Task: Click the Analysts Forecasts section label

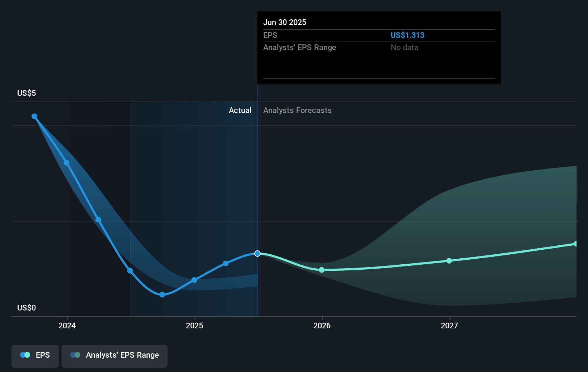Action: [x=297, y=111]
